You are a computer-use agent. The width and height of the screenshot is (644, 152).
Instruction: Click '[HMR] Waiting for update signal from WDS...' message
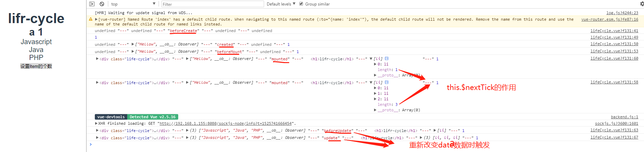click(x=144, y=13)
